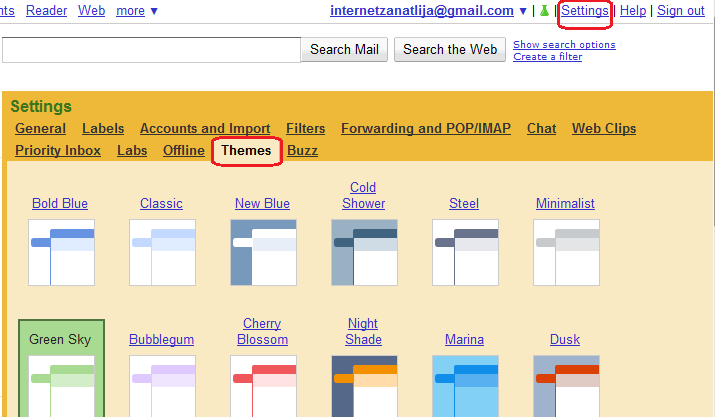Open Settings in the top bar
Image resolution: width=715 pixels, height=417 pixels.
pyautogui.click(x=585, y=10)
